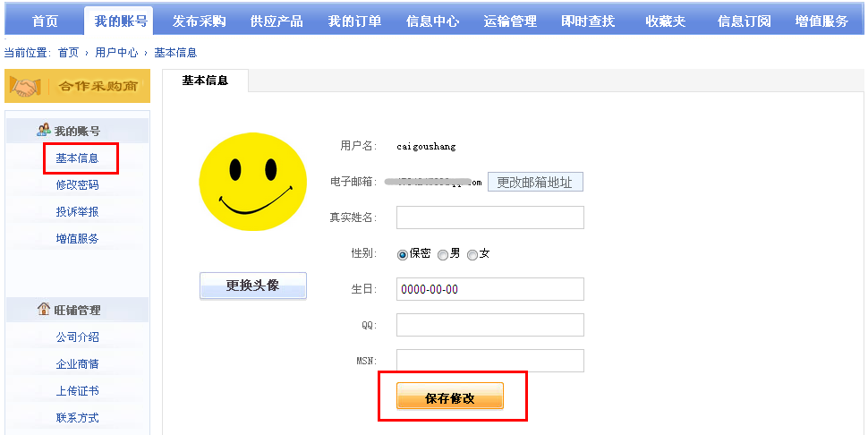Viewport: 868px width, 435px height.
Task: Select the 我的账号 navigation tab
Action: [x=121, y=21]
